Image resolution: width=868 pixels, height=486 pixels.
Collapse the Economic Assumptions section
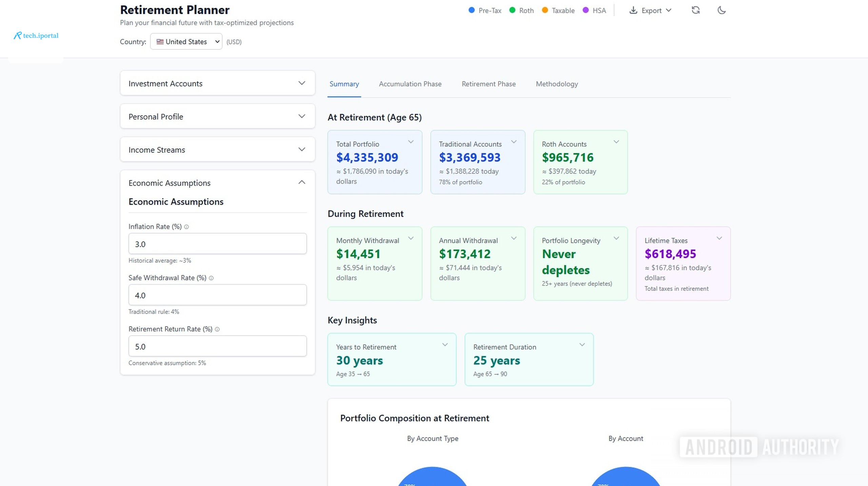[x=217, y=183]
